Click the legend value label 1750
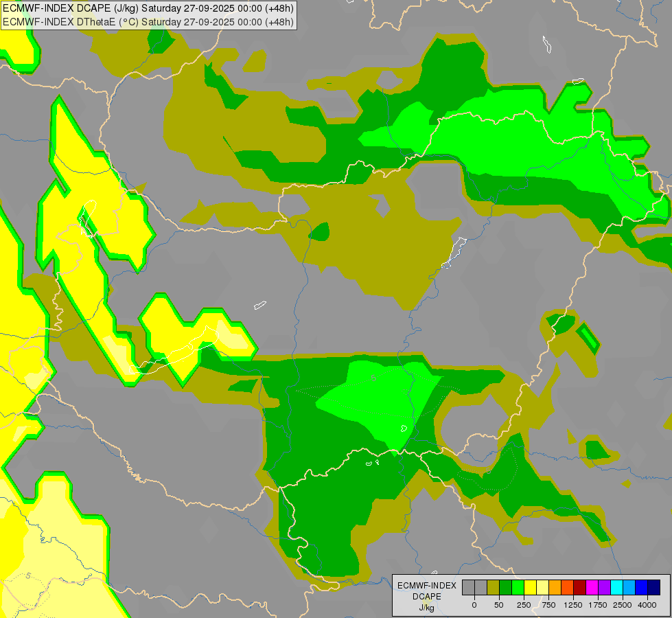The height and width of the screenshot is (618, 672). [x=598, y=605]
